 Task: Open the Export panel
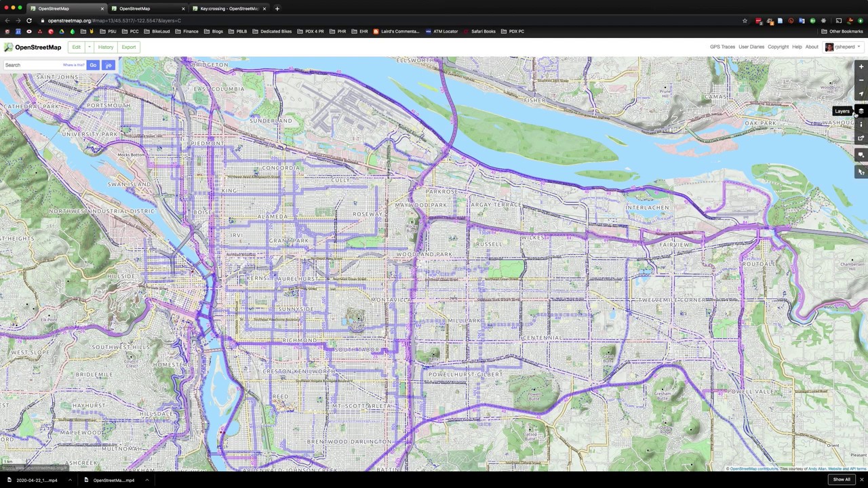pyautogui.click(x=129, y=47)
